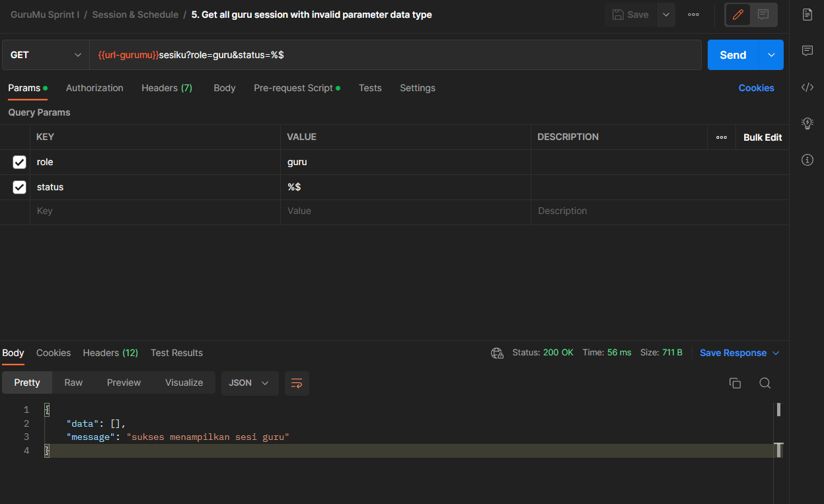Select the Raw view

click(x=73, y=382)
